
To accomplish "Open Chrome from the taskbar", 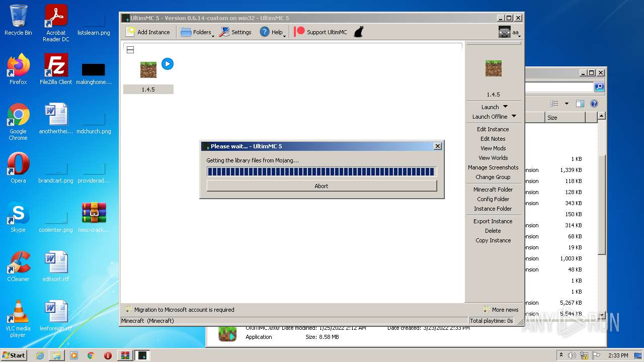I will 91,355.
